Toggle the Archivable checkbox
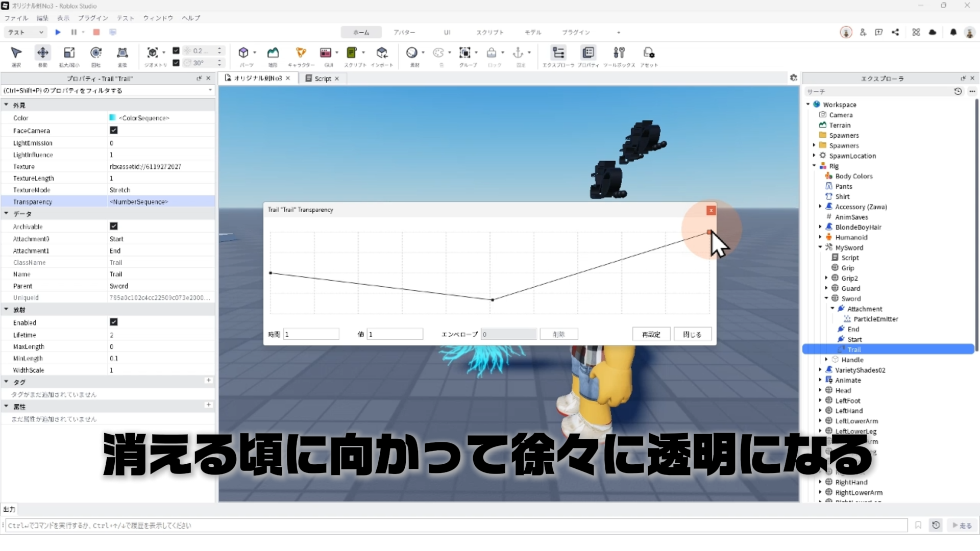This screenshot has height=551, width=980. coord(113,226)
